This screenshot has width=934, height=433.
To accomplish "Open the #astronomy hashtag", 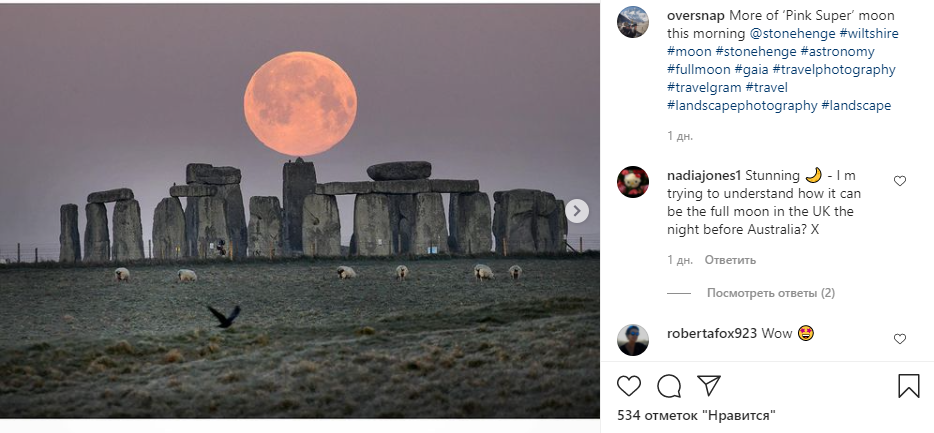I will pos(837,51).
